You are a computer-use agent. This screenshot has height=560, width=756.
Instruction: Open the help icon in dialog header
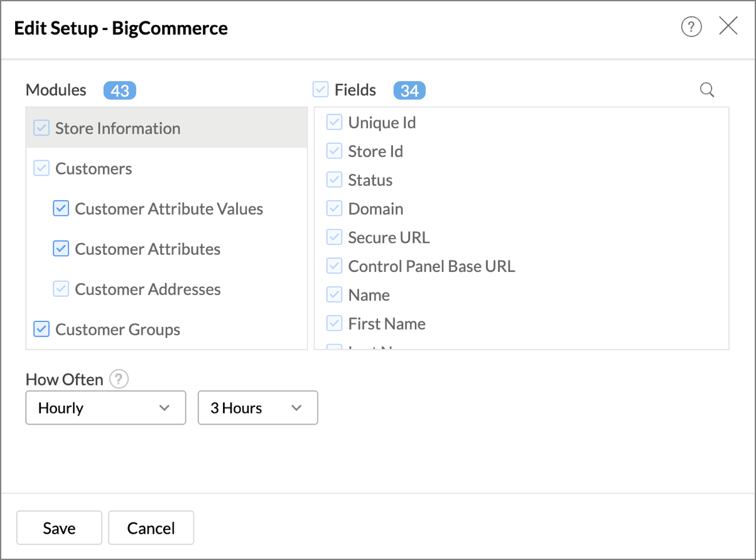tap(691, 27)
